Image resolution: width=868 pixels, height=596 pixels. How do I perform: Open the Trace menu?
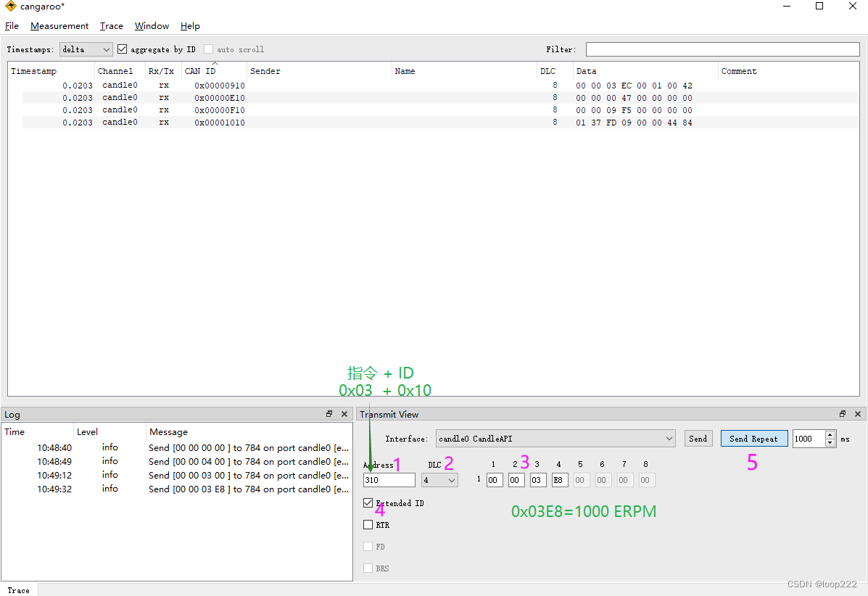tap(111, 26)
